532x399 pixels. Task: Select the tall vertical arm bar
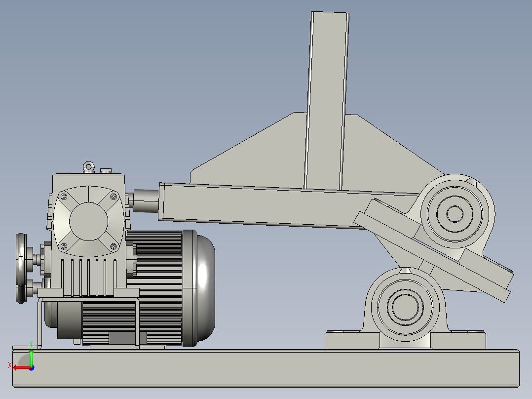(327, 101)
